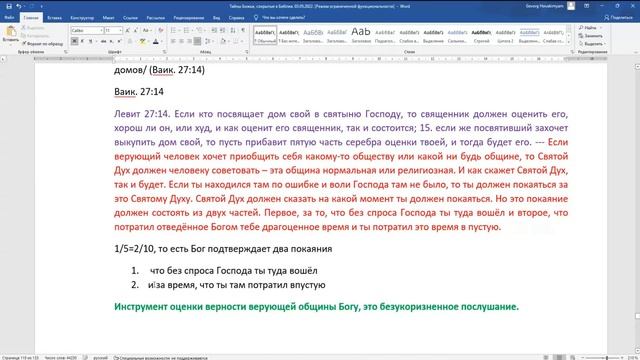
Task: Apply the large Aab Заголовок style
Action: click(x=361, y=36)
